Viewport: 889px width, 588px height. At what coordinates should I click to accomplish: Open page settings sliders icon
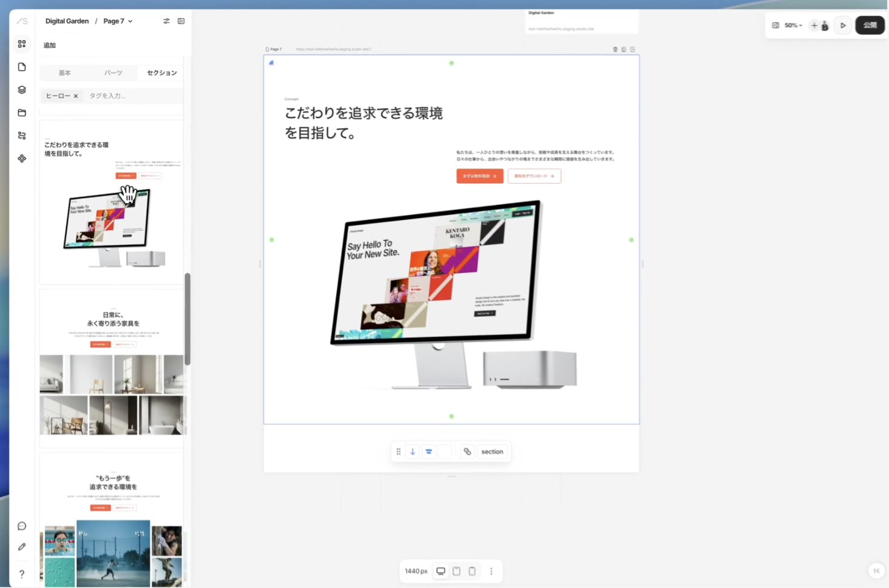tap(166, 21)
